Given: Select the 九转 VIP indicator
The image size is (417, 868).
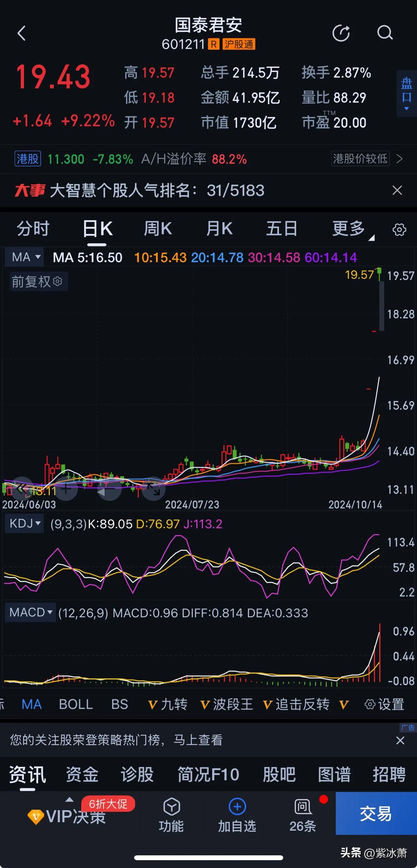Looking at the screenshot, I should [x=168, y=704].
